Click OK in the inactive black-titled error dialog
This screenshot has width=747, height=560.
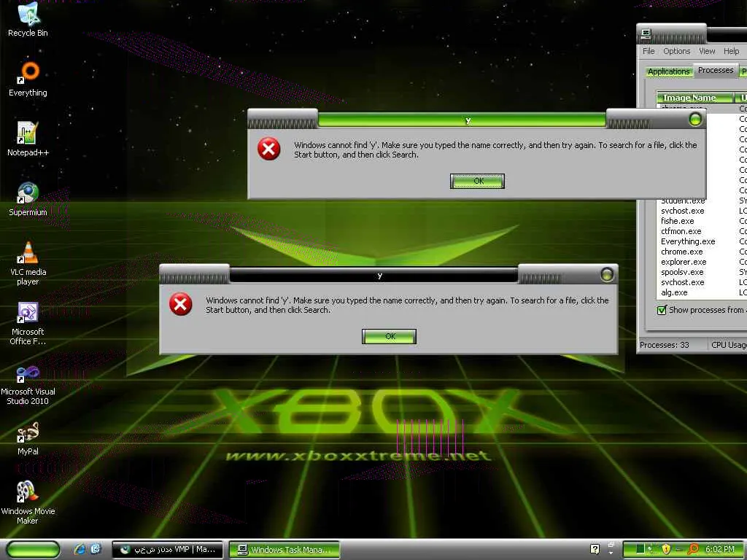point(390,336)
